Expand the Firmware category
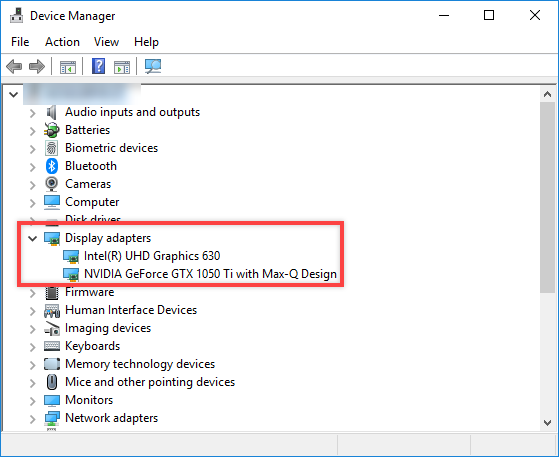The image size is (559, 457). coord(32,293)
